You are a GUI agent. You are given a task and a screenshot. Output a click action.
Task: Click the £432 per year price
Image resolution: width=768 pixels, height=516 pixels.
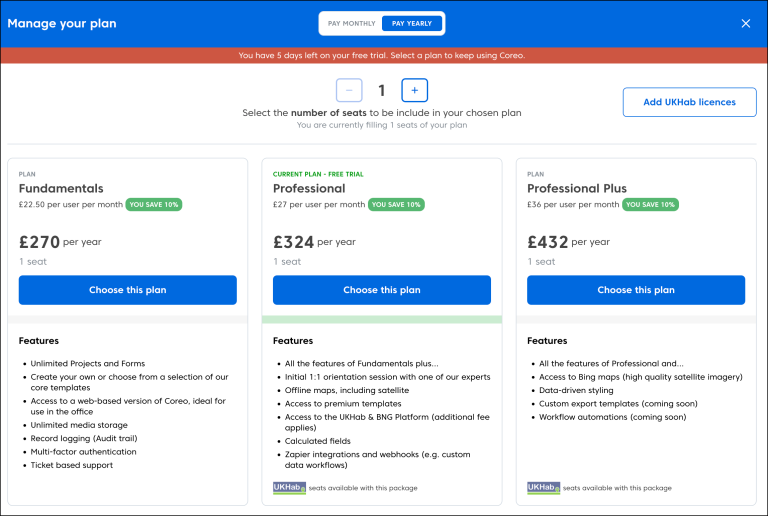point(569,242)
